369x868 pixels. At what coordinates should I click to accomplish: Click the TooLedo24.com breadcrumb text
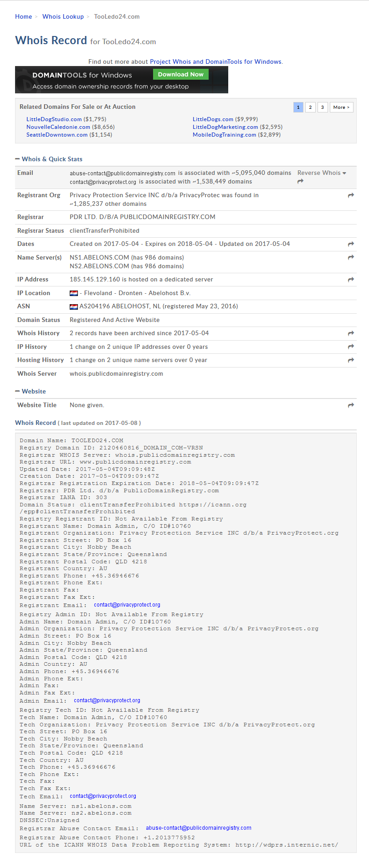[x=117, y=17]
